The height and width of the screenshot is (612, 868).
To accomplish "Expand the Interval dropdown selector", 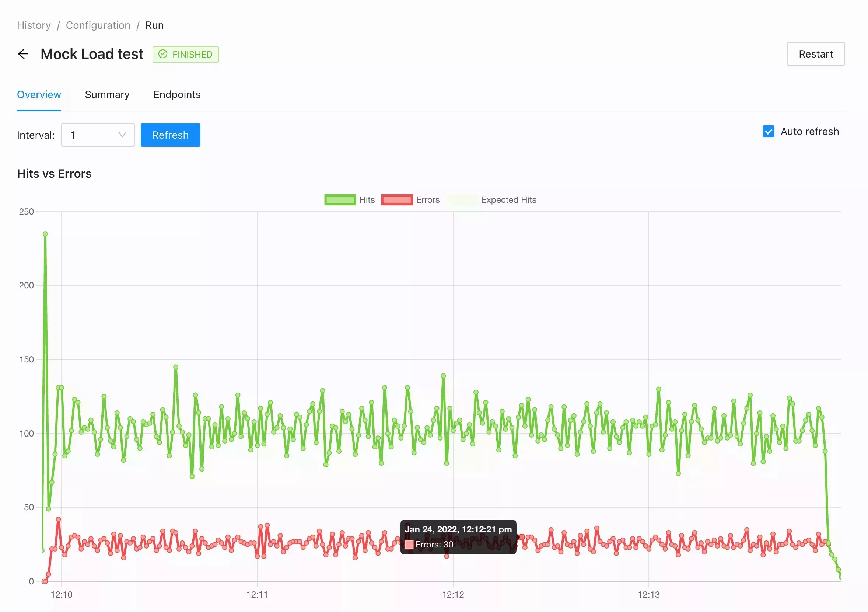I will (x=120, y=135).
